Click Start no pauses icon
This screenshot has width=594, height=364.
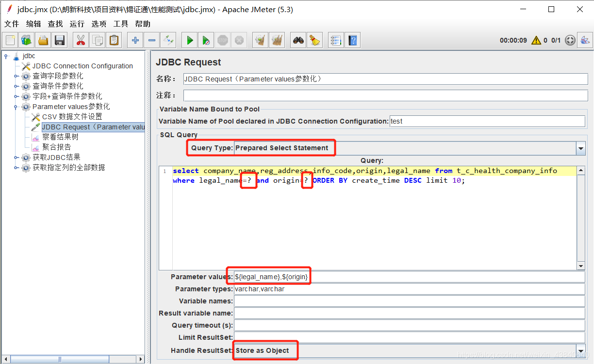tap(206, 40)
